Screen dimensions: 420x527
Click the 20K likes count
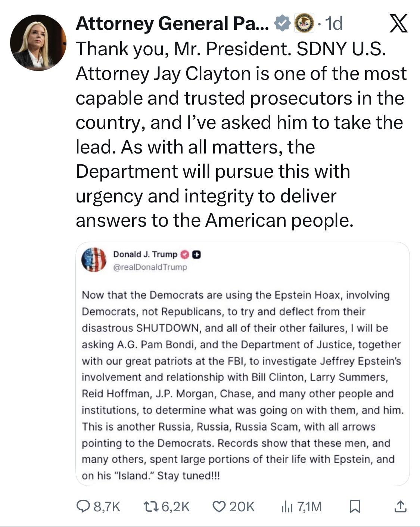point(242,507)
